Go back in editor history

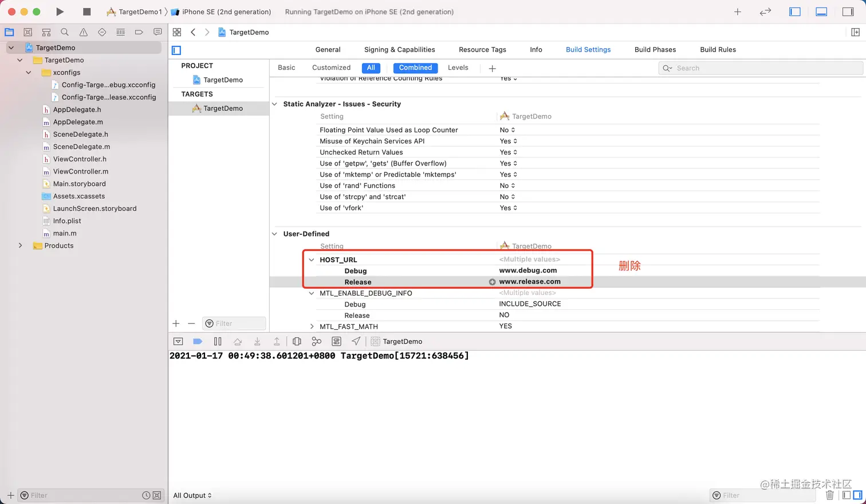click(x=193, y=32)
